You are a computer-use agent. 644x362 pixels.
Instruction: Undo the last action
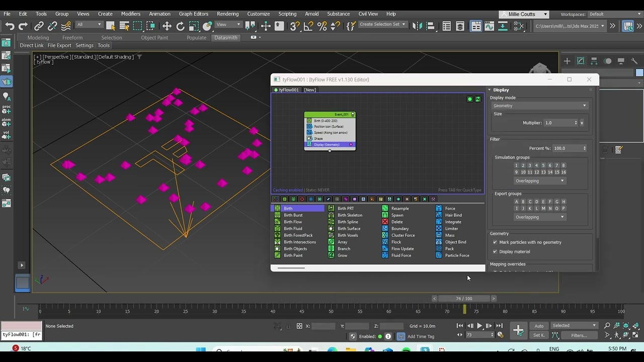[10, 26]
